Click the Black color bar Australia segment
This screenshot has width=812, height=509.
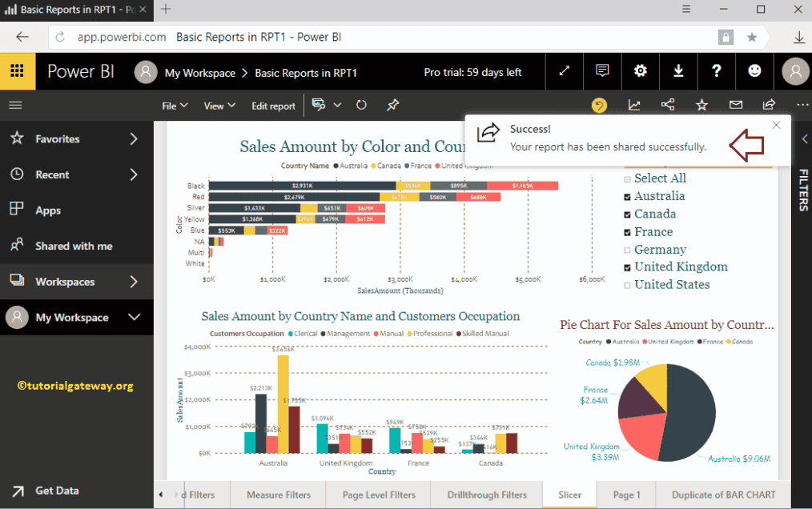(303, 186)
